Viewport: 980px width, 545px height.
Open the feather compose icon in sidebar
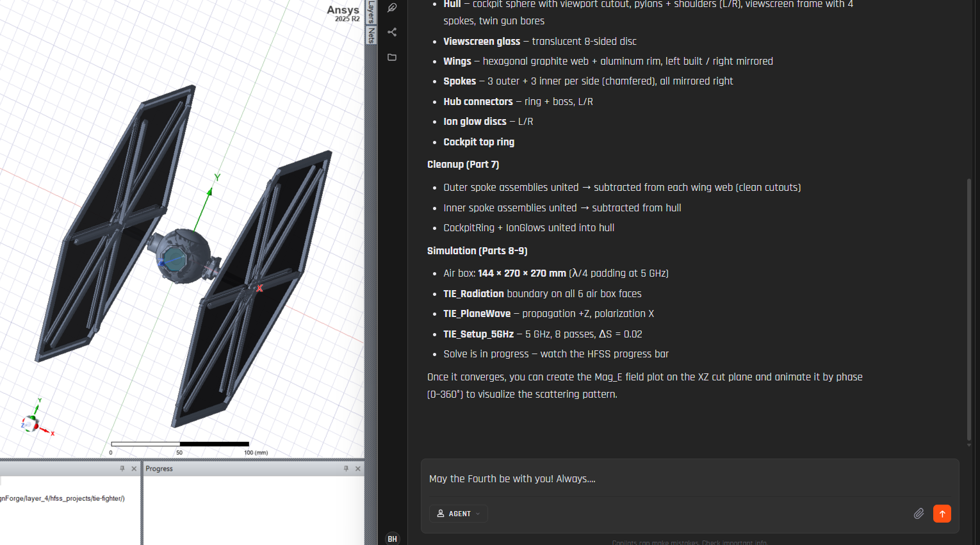(x=392, y=8)
